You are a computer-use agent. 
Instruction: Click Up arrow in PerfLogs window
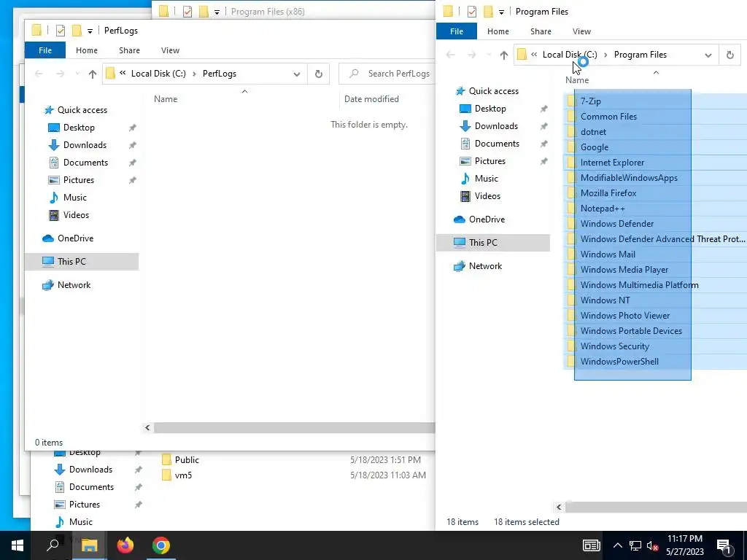(93, 74)
